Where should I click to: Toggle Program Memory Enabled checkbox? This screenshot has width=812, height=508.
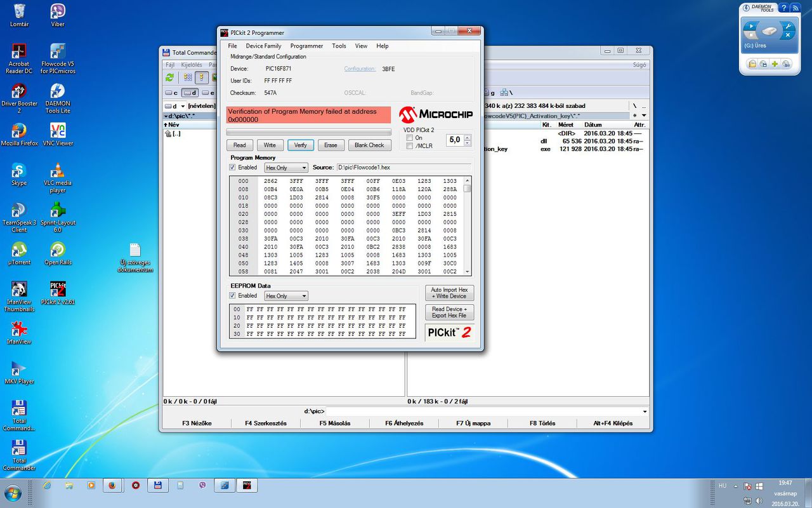[x=232, y=168]
